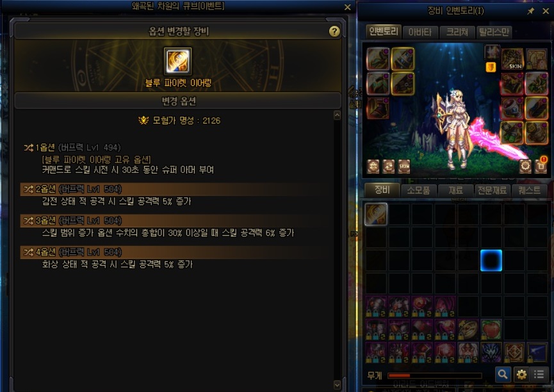This screenshot has height=392, width=554.
Task: Click the scroll up arrow in option list
Action: [x=337, y=115]
